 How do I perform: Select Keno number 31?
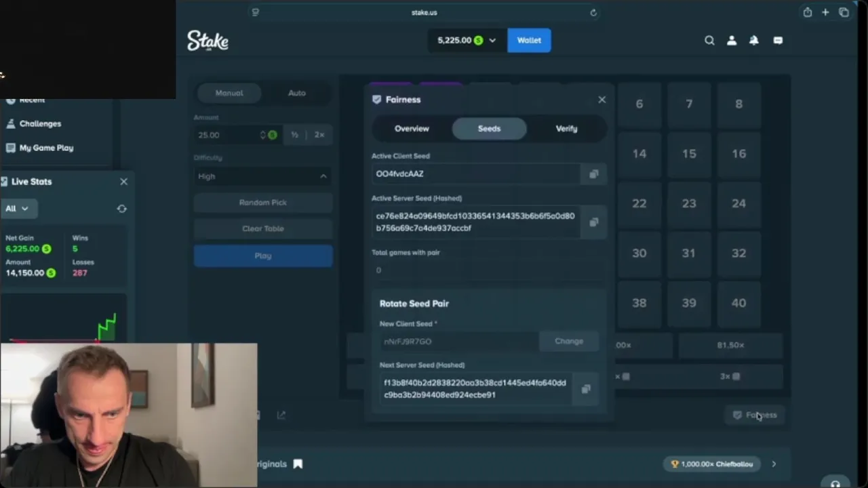[x=689, y=253]
